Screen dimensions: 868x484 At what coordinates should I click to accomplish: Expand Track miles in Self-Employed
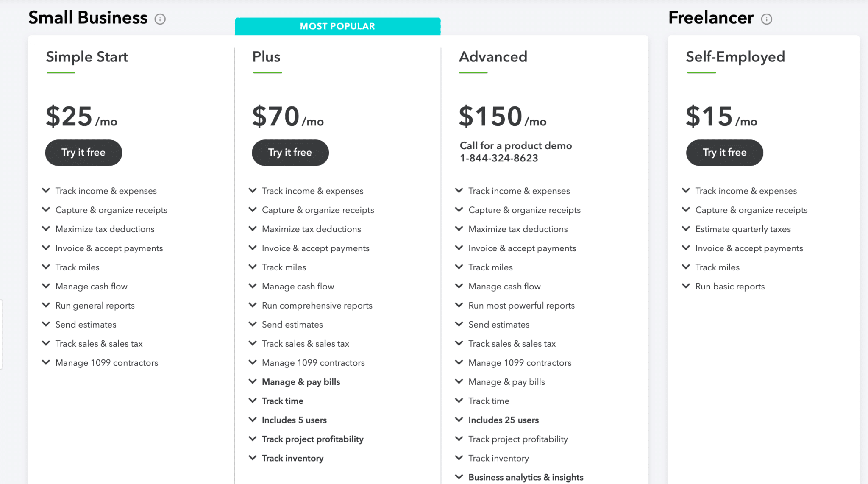[x=686, y=267]
